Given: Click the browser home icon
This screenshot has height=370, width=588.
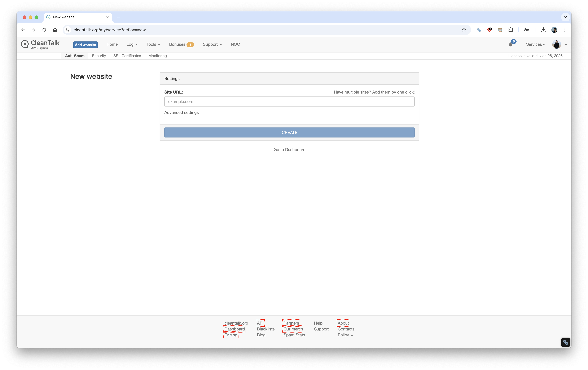Looking at the screenshot, I should (55, 30).
